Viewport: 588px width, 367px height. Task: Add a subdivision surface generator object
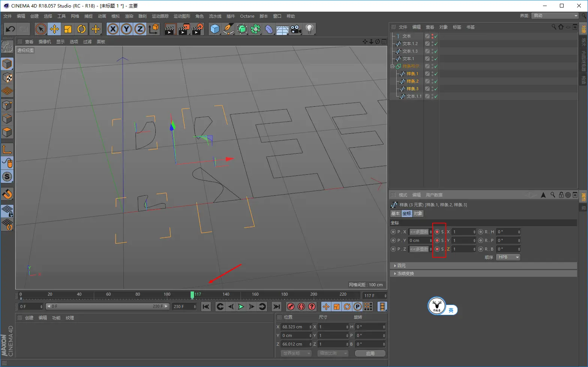242,29
